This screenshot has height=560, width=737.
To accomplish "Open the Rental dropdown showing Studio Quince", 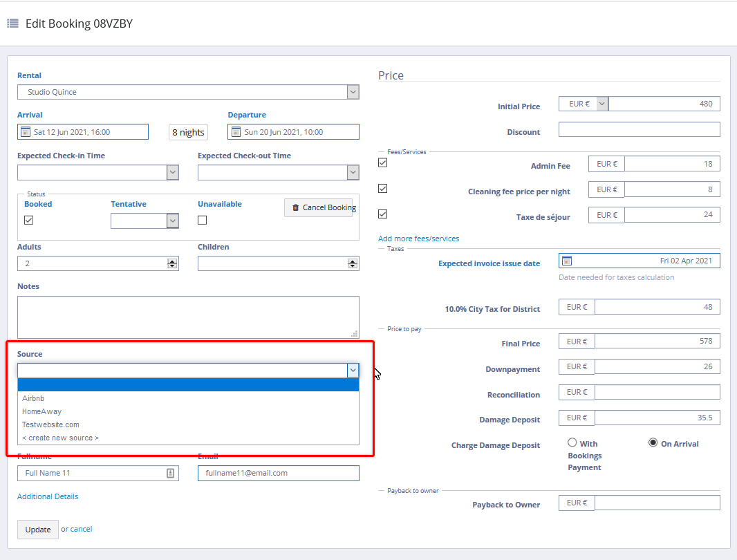I will point(188,92).
